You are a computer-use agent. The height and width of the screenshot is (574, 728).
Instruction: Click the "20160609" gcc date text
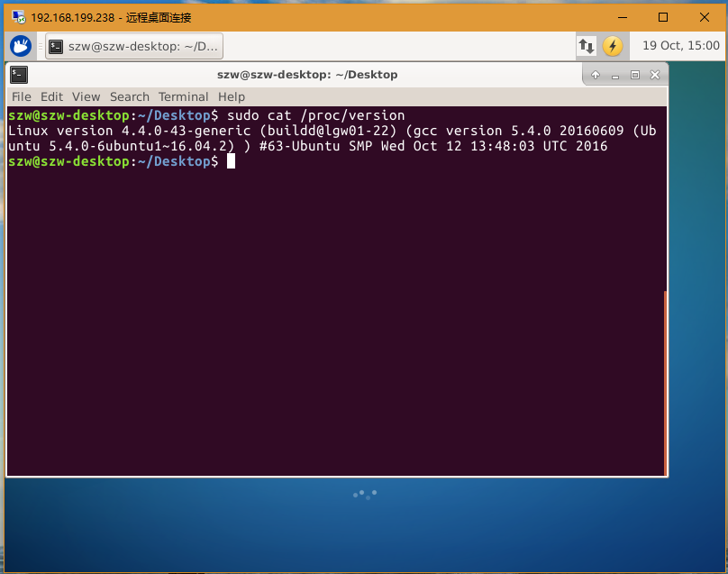click(x=591, y=131)
